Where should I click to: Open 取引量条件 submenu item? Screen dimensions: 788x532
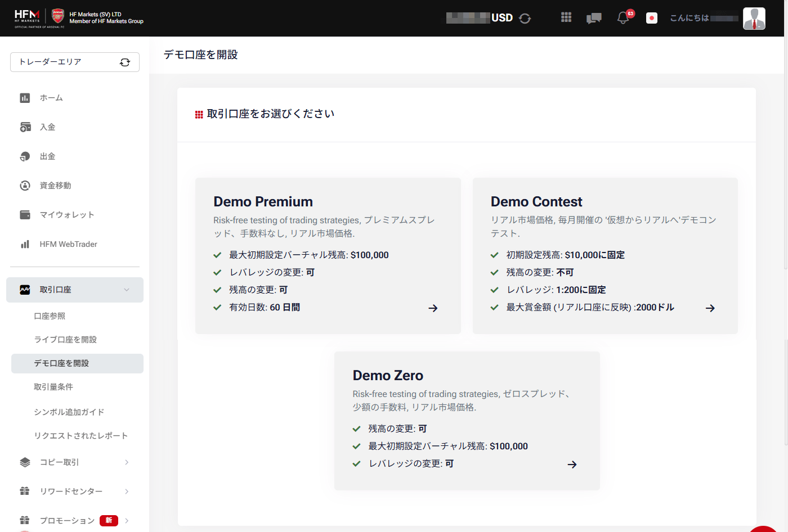click(53, 387)
